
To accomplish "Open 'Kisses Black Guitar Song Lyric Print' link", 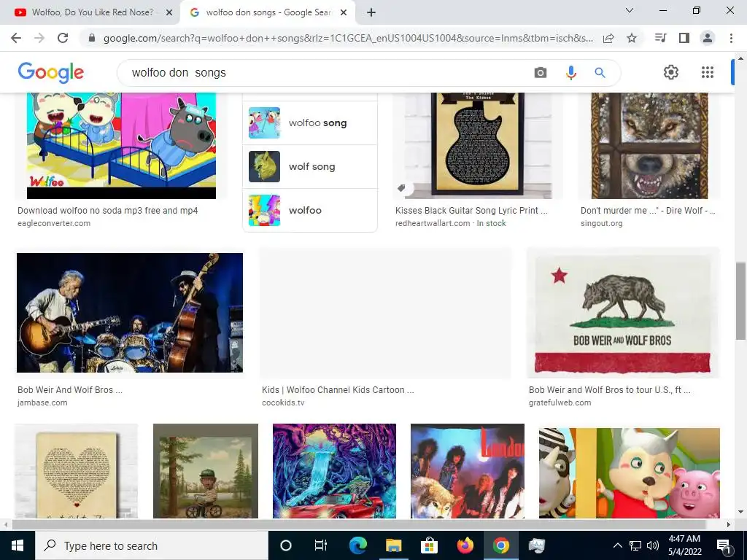I will [x=472, y=211].
